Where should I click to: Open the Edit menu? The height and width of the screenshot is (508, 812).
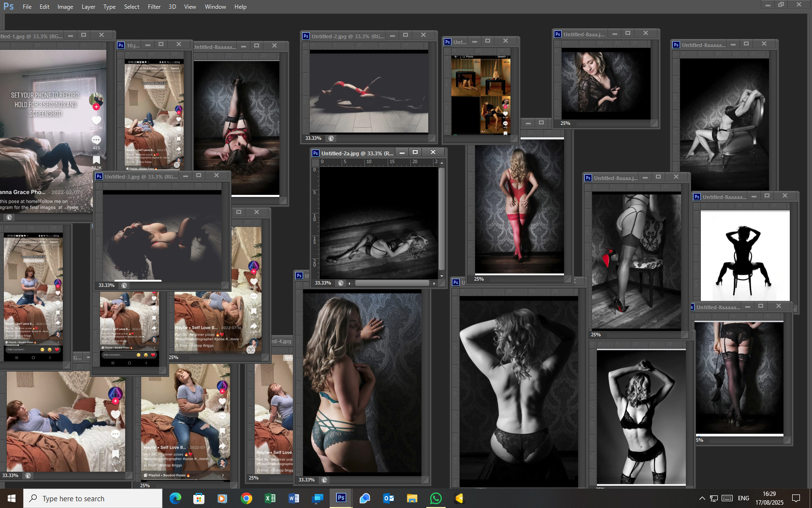44,7
